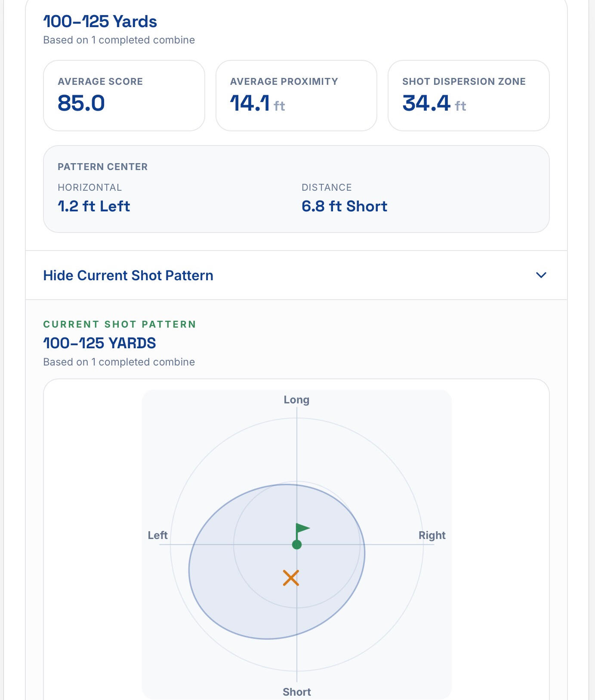
Task: Open the Average Score card
Action: tap(124, 96)
